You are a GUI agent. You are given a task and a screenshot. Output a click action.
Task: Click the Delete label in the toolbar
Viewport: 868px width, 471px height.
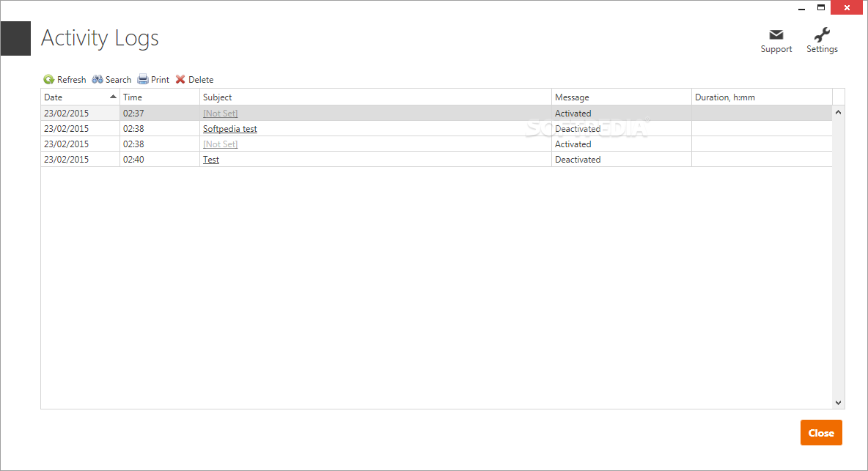[x=201, y=80]
